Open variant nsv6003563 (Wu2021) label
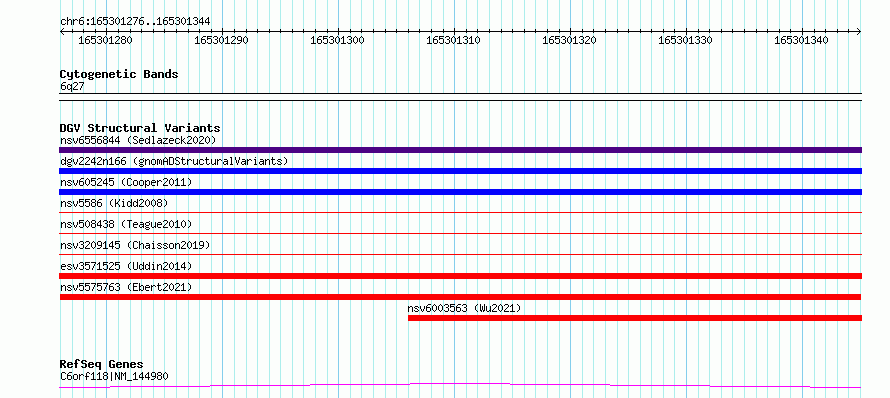This screenshot has width=890, height=398. tap(464, 308)
